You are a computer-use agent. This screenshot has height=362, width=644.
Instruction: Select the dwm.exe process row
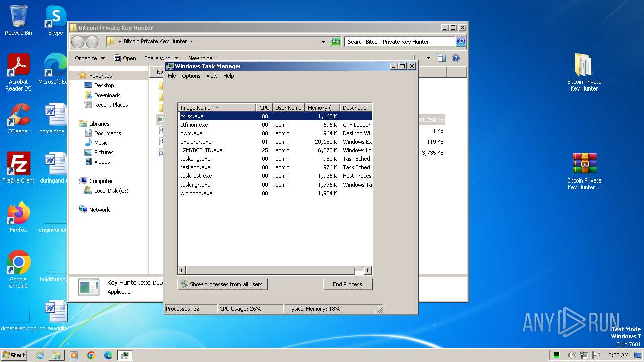coord(275,133)
